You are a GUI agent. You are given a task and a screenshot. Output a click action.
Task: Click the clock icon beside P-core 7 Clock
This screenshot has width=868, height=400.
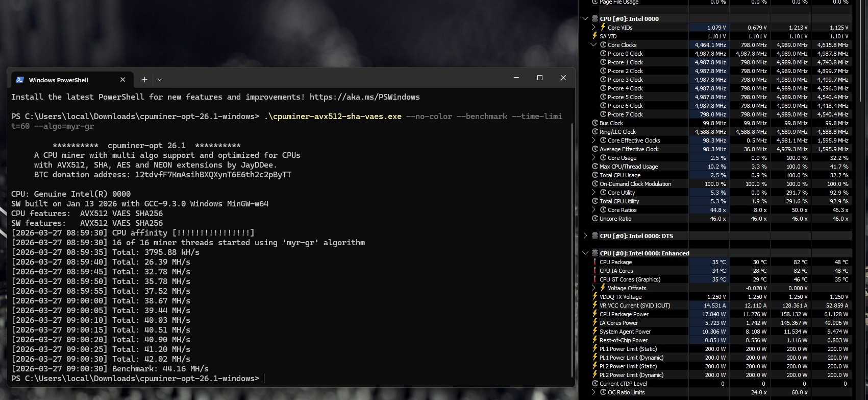pyautogui.click(x=603, y=114)
